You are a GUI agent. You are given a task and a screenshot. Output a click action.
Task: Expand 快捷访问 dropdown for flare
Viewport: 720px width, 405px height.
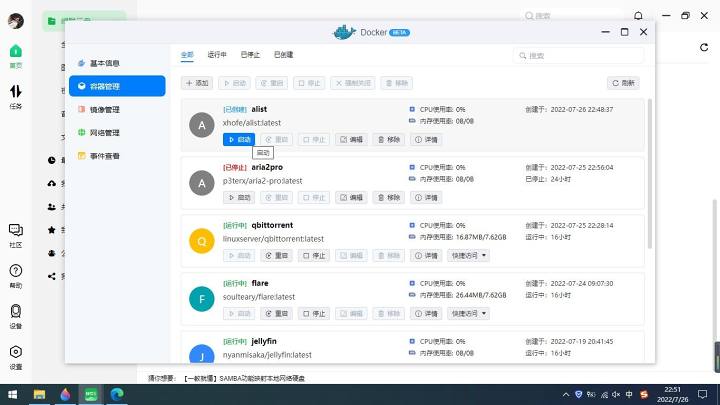468,314
